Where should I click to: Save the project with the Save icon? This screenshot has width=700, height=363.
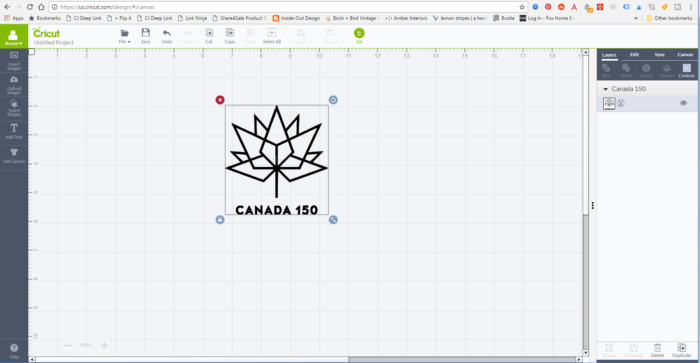[146, 36]
